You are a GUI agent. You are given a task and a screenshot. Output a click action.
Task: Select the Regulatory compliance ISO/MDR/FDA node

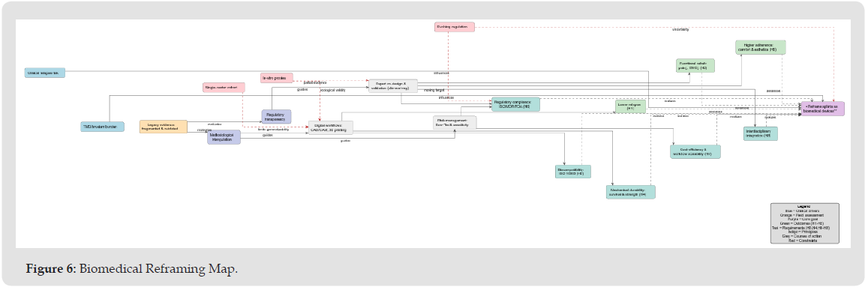pos(515,104)
